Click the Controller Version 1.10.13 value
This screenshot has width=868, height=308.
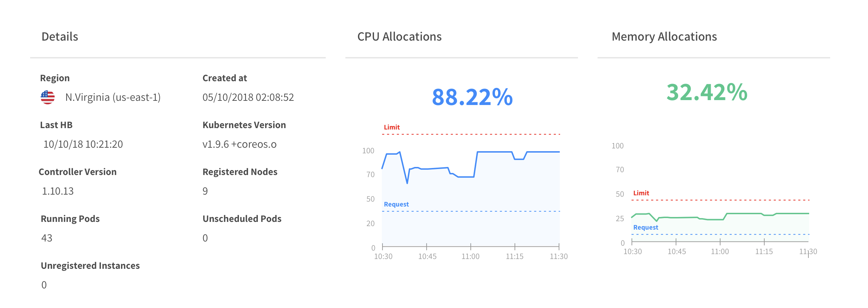[x=58, y=191]
